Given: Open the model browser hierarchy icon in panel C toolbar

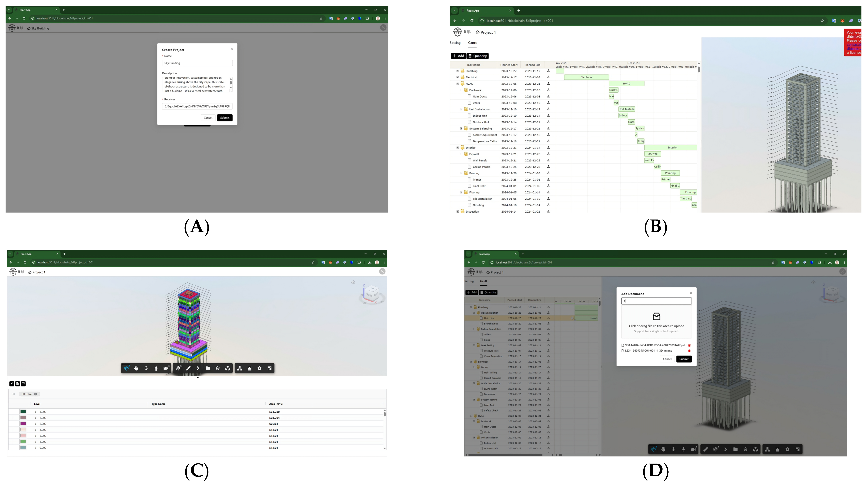Looking at the screenshot, I should point(240,368).
